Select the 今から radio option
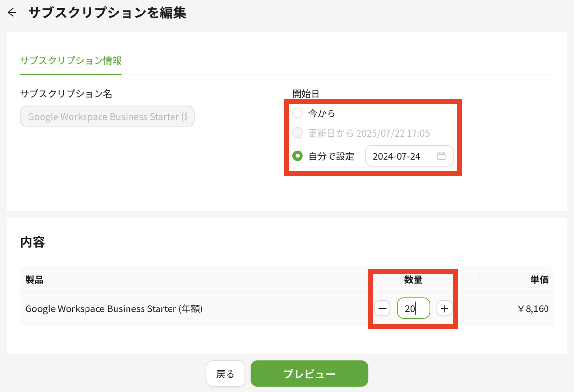 (298, 113)
